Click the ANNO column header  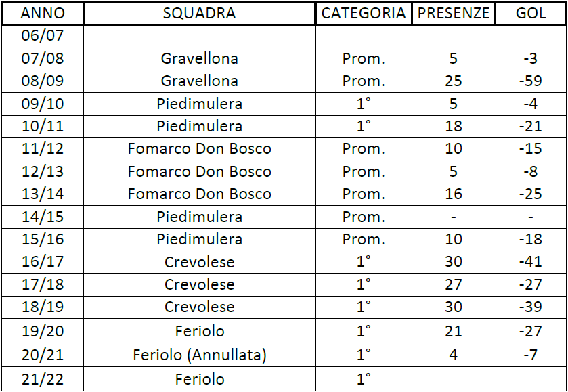click(43, 14)
